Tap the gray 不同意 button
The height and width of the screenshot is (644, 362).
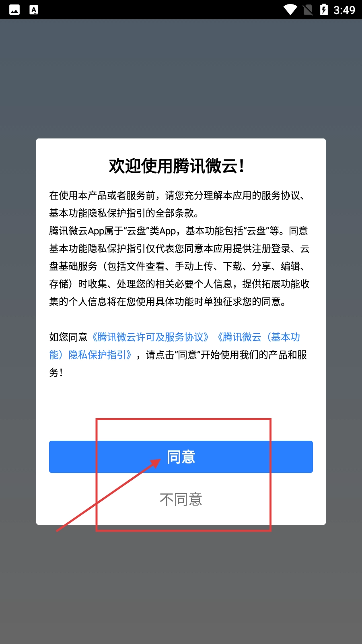pos(181,499)
